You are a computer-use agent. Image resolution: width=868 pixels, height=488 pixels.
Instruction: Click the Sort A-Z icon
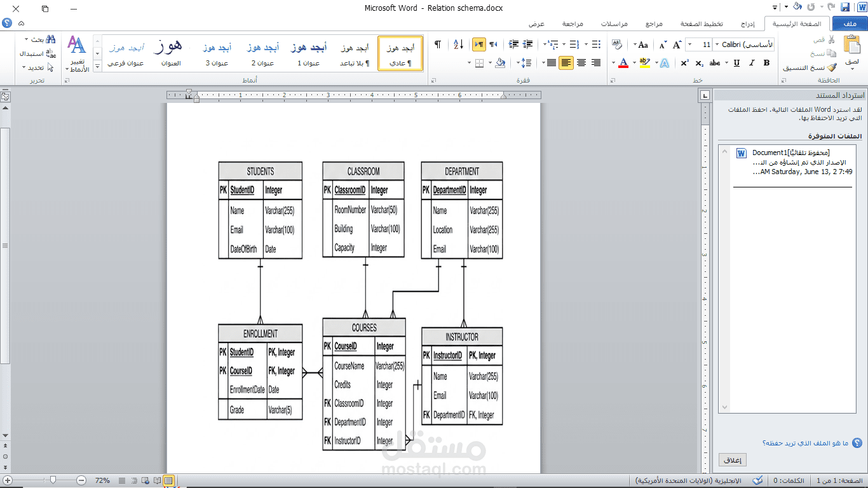click(458, 44)
